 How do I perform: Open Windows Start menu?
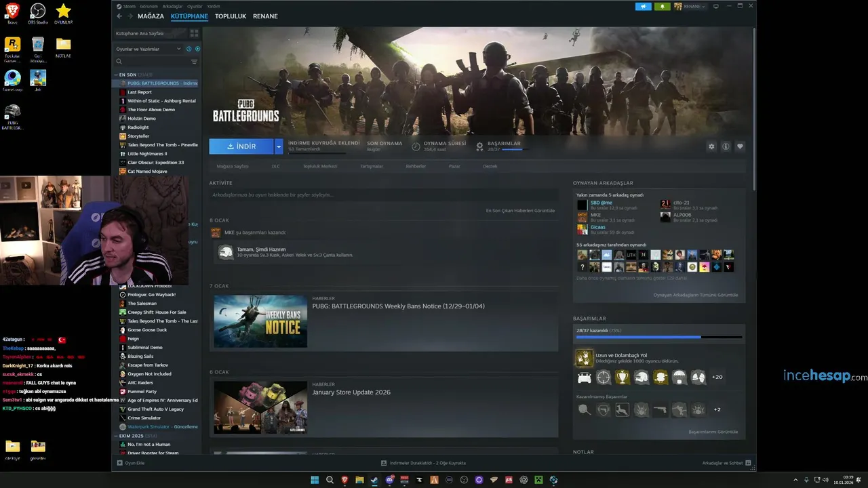(x=315, y=480)
